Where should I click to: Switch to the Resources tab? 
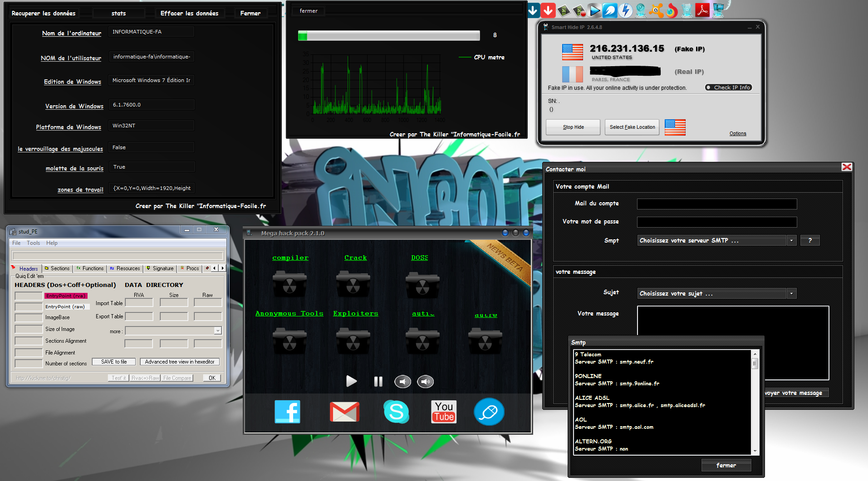125,268
